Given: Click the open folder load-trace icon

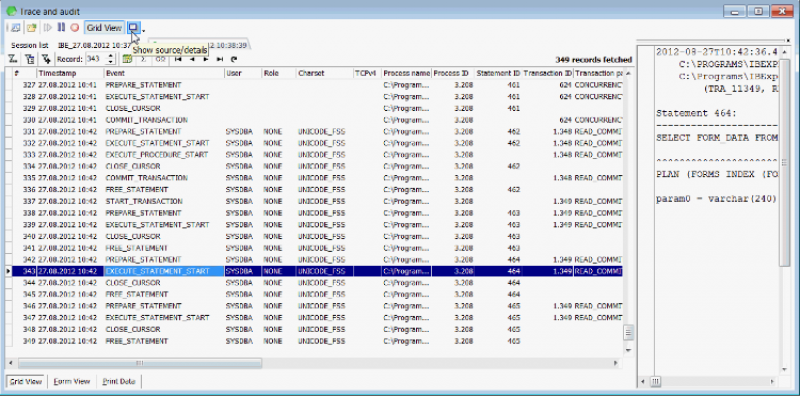Looking at the screenshot, I should 32,28.
